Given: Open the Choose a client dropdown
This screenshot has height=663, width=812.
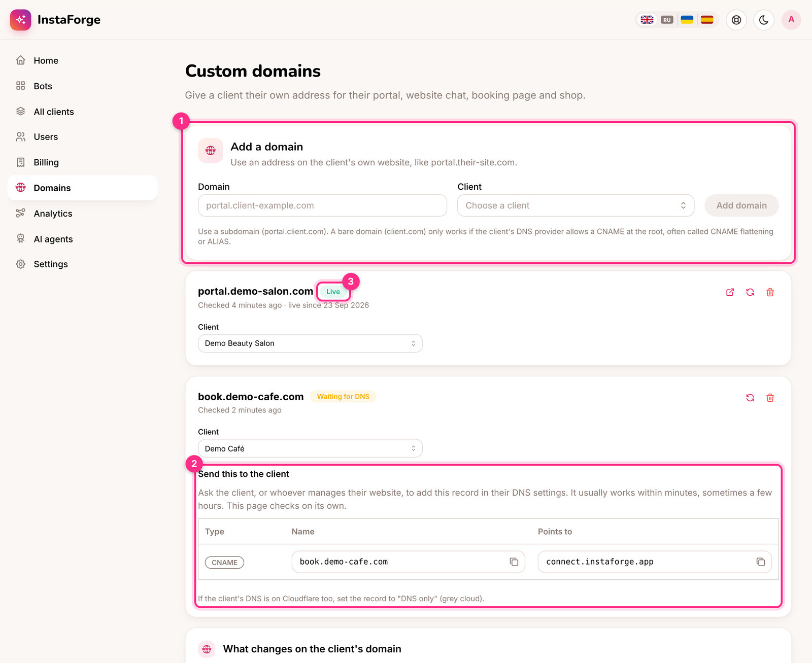Looking at the screenshot, I should coord(576,205).
